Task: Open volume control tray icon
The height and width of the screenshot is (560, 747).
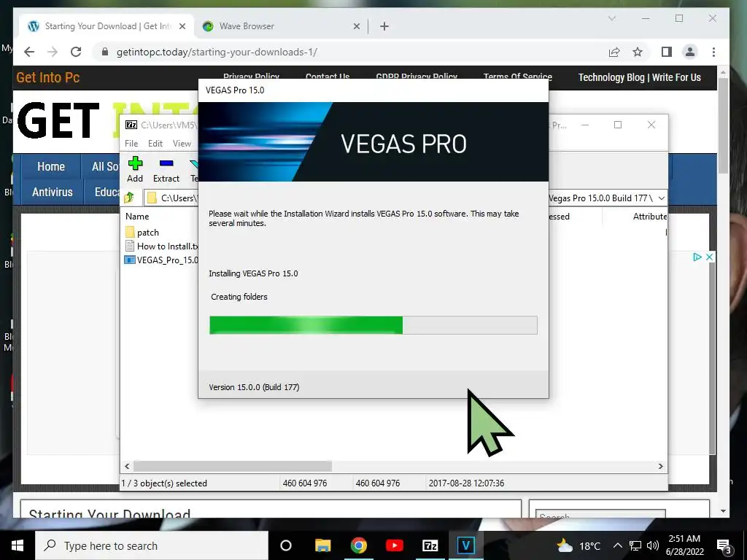Action: [x=653, y=545]
